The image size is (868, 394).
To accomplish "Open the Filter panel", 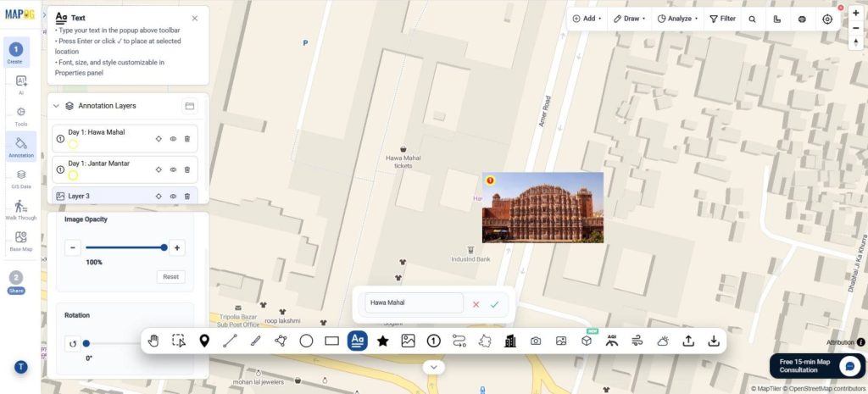I will (723, 19).
